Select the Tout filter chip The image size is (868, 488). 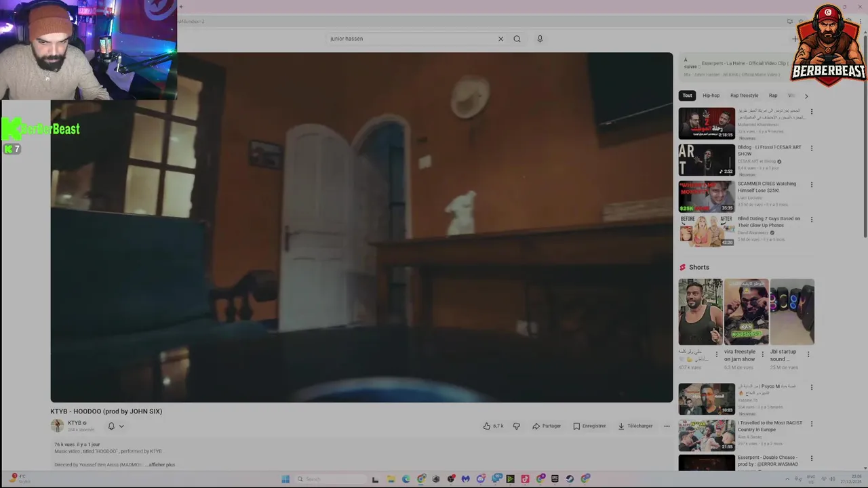(687, 96)
